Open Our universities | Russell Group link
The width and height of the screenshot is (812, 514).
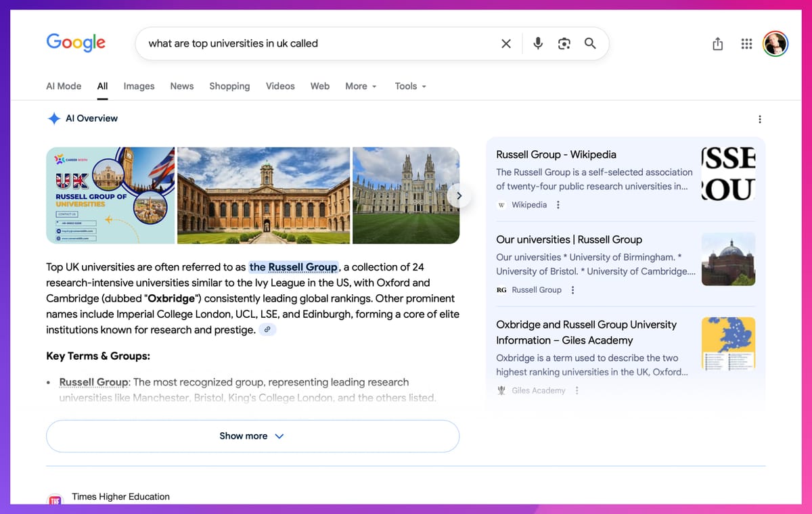pos(569,239)
